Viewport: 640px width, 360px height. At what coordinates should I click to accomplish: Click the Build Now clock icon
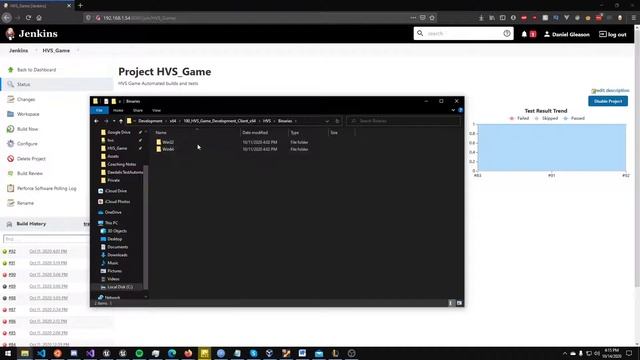tap(11, 129)
